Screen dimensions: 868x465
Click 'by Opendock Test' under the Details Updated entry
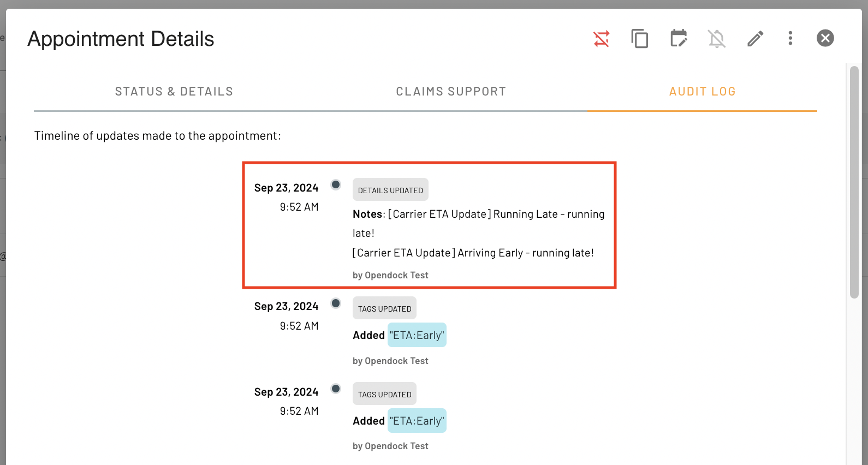(390, 275)
